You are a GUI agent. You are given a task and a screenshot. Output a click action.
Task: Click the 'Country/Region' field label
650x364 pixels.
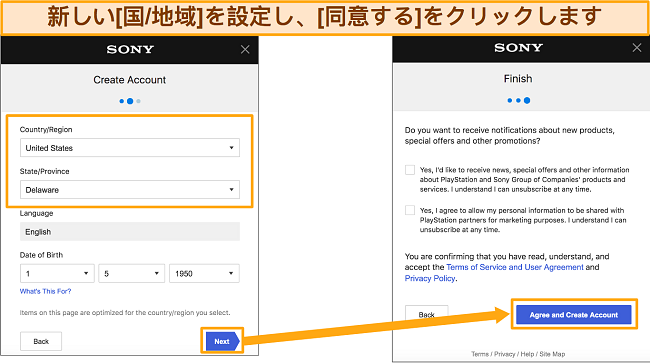[x=46, y=129]
